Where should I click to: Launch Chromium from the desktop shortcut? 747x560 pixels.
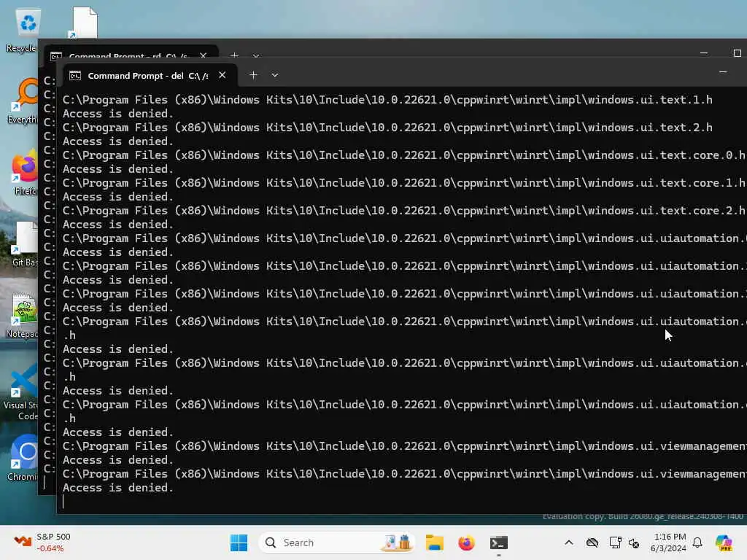coord(24,458)
